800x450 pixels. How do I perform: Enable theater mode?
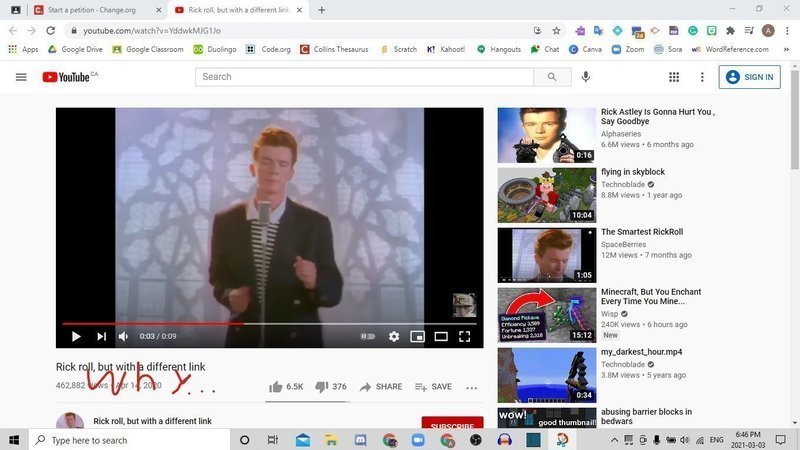coord(441,336)
